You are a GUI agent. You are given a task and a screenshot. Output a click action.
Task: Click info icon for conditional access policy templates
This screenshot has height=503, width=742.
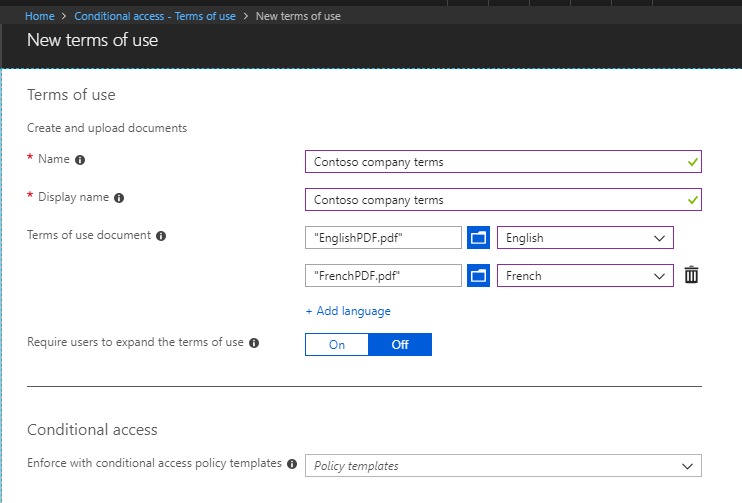pyautogui.click(x=292, y=464)
